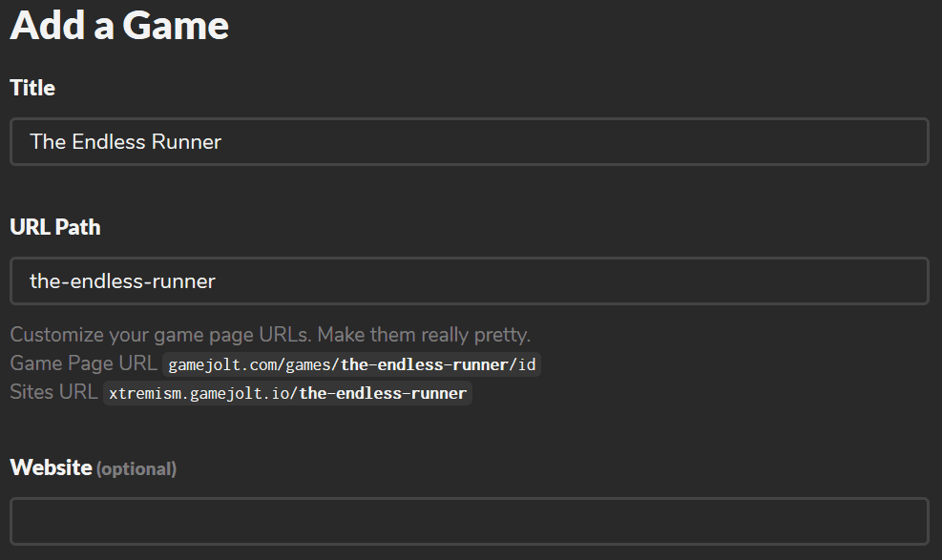Click the "Sites URL" label text
The width and height of the screenshot is (942, 560).
tap(53, 392)
